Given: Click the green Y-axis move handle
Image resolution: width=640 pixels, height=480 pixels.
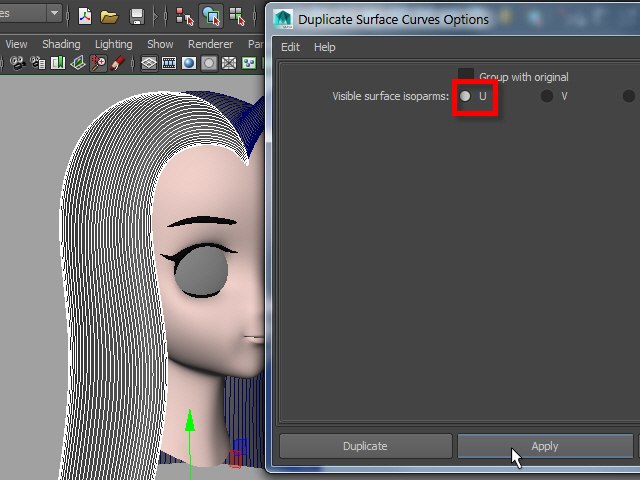Looking at the screenshot, I should coord(189,418).
